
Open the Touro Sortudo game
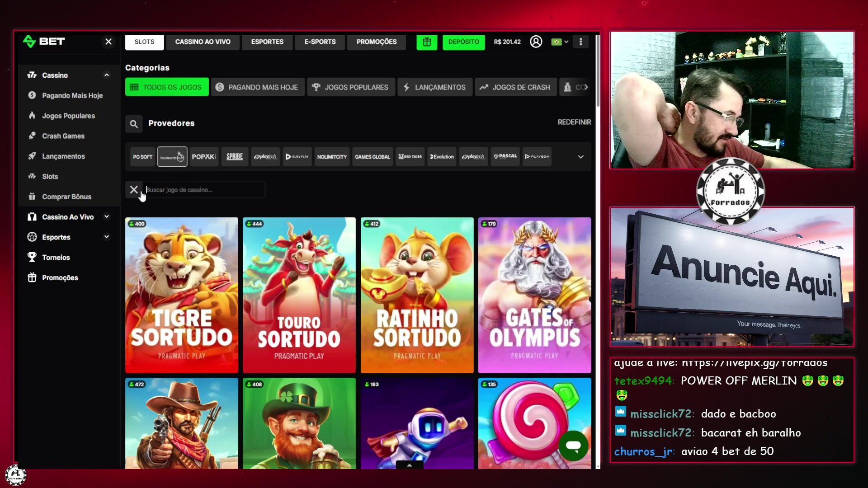point(299,296)
